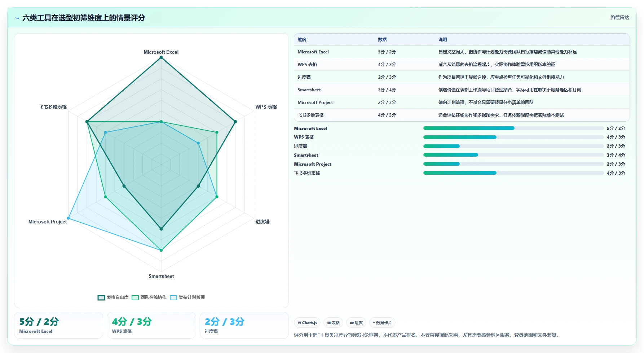Screen dimensions: 644x353
Task: Click the 3分 / 4分 table cell
Action: tap(387, 90)
